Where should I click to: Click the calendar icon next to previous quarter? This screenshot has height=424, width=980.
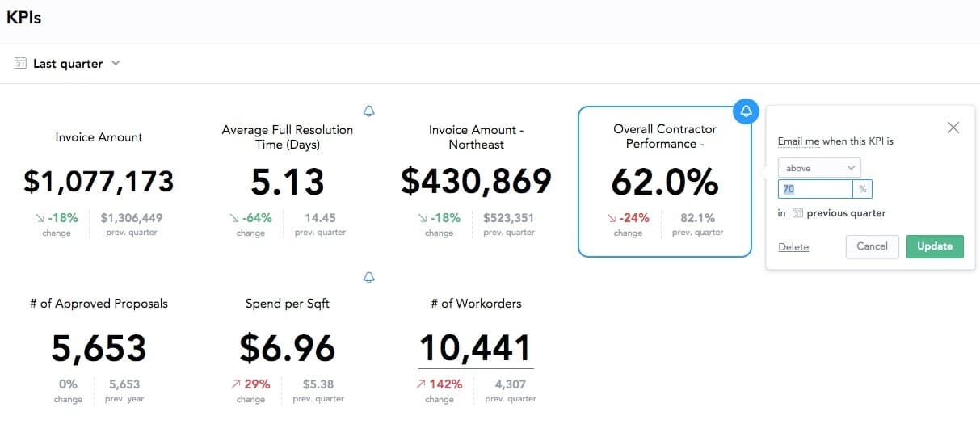tap(797, 213)
